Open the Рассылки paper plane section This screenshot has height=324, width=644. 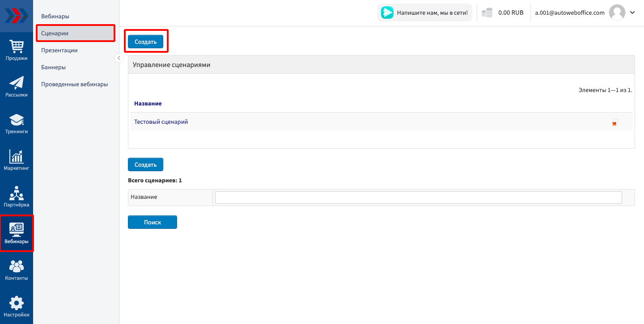(17, 87)
